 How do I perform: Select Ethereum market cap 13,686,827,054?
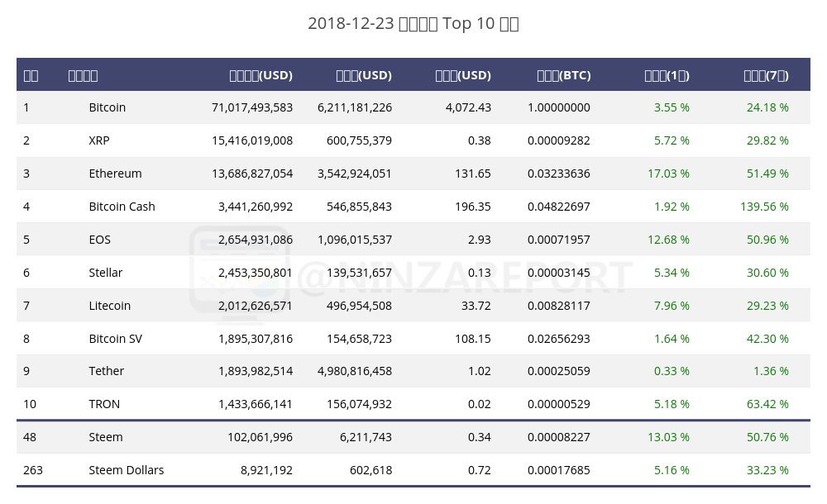pos(252,174)
